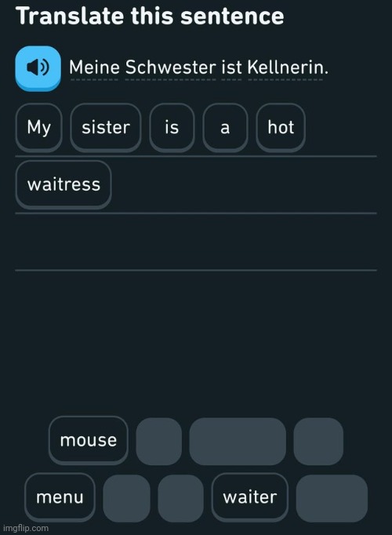Select the "menu" word tile

pos(60,497)
